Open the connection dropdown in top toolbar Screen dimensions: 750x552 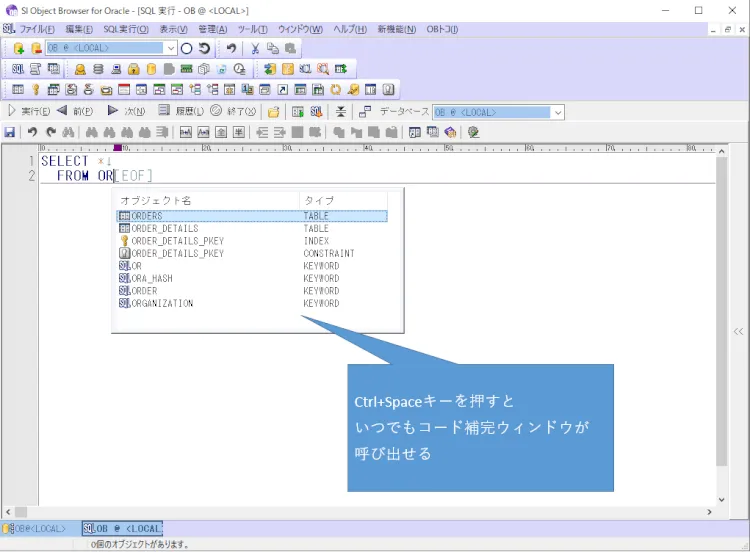171,48
